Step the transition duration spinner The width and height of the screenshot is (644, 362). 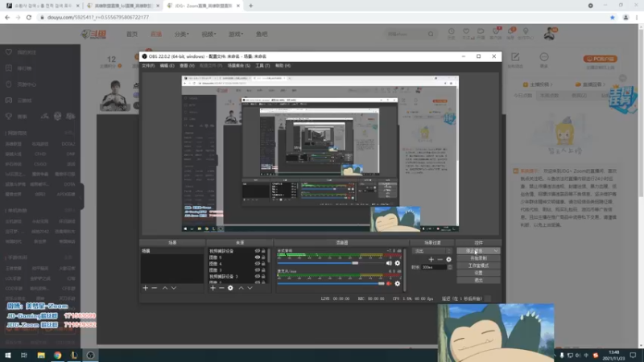click(x=450, y=267)
